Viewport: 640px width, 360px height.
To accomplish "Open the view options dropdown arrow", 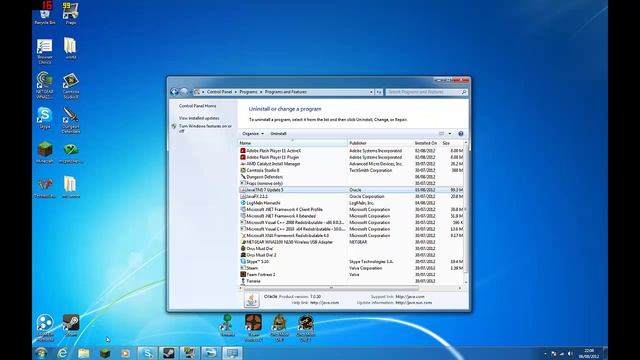I will pos(450,133).
